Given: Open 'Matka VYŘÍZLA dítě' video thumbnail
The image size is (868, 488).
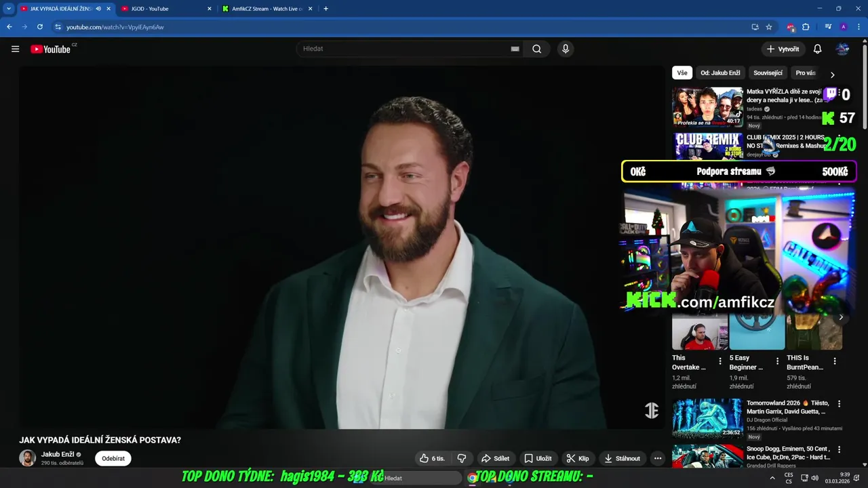Looking at the screenshot, I should tap(707, 107).
